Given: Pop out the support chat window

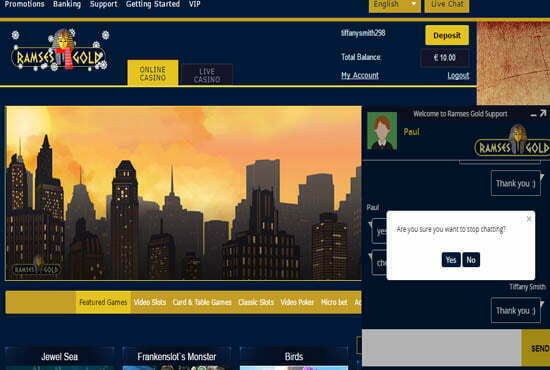Looking at the screenshot, I should coord(543,113).
